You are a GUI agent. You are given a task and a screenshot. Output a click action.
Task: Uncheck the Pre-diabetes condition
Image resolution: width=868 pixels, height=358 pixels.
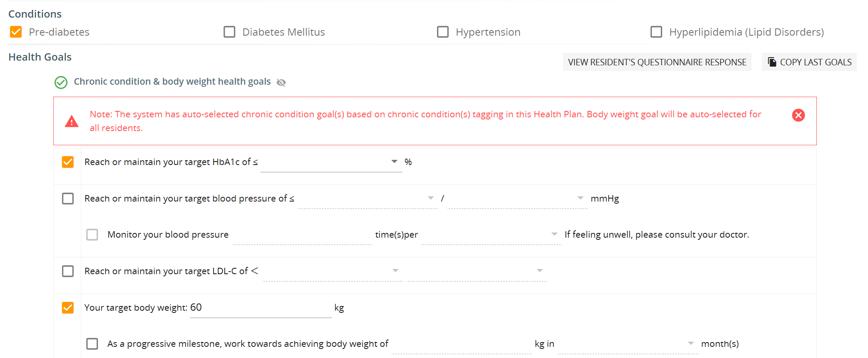click(16, 32)
